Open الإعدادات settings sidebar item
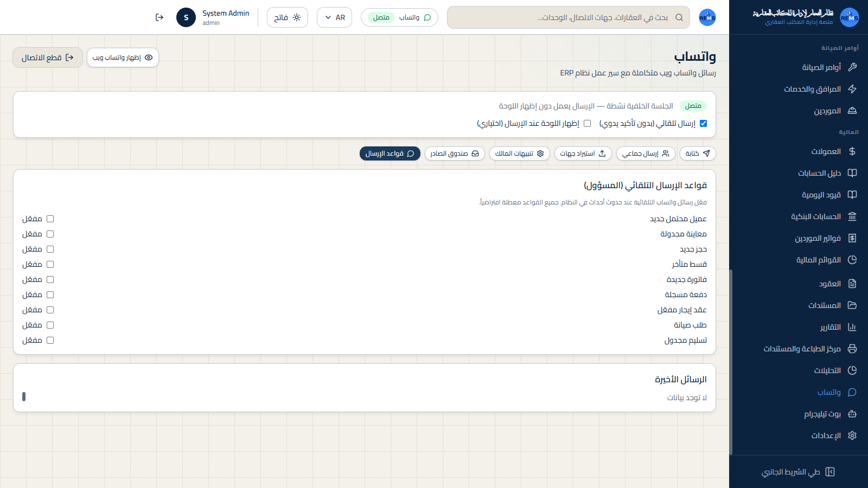The height and width of the screenshot is (488, 868). click(799, 435)
